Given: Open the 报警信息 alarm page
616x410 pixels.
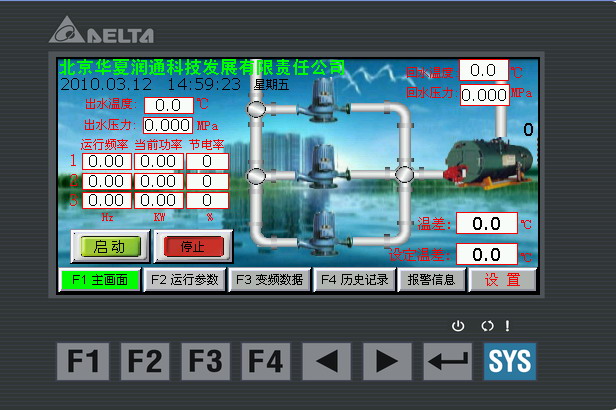Looking at the screenshot, I should (x=432, y=280).
